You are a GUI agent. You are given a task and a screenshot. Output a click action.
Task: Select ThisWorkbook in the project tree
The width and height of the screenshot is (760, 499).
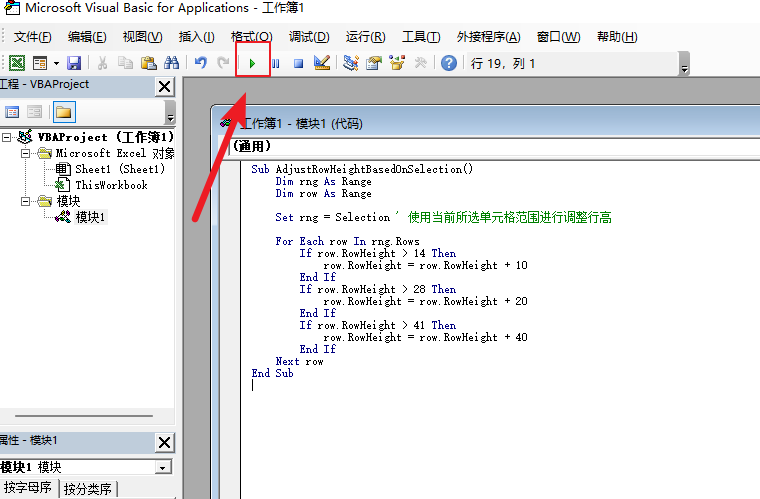110,185
